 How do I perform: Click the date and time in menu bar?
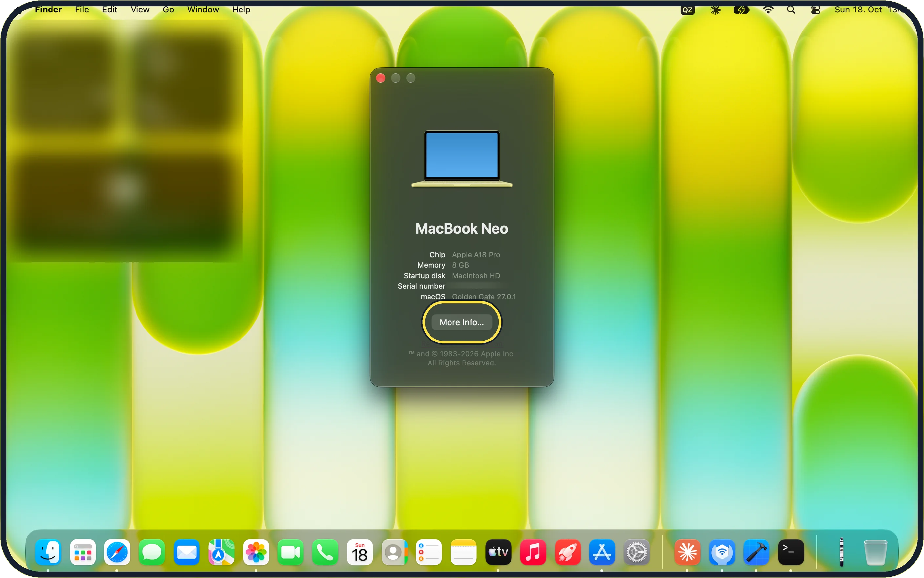tap(871, 10)
